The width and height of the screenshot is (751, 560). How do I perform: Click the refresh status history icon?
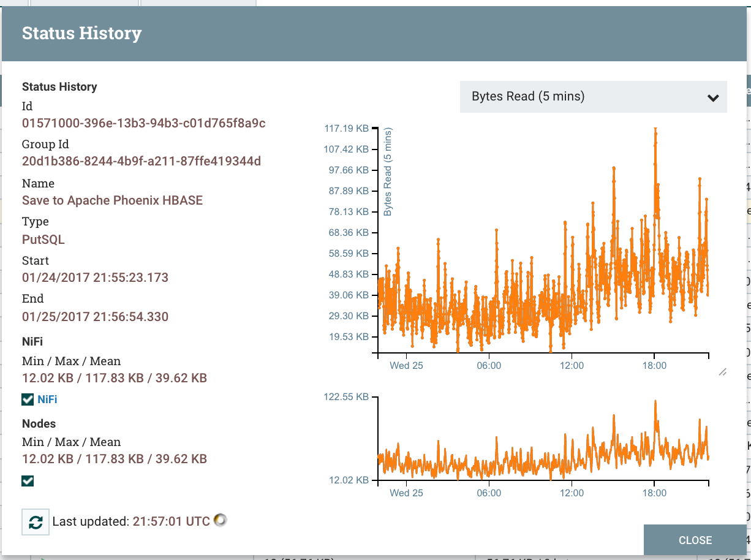35,521
